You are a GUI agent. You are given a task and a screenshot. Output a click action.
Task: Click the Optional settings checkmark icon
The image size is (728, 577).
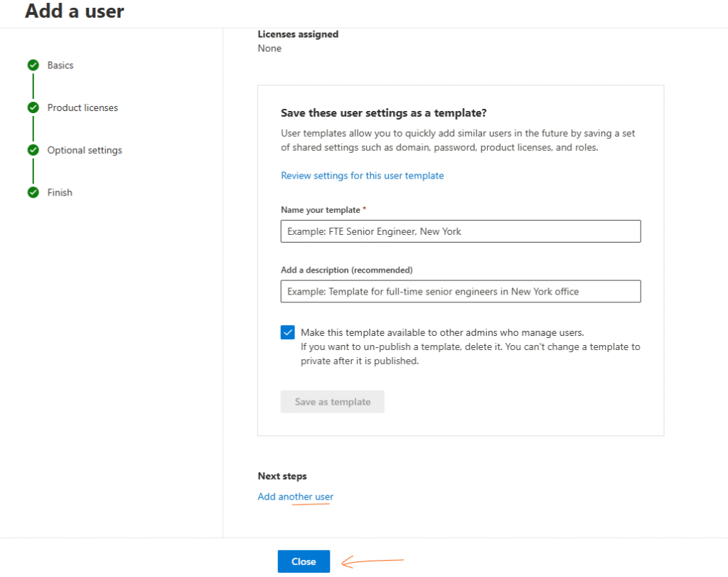(33, 150)
